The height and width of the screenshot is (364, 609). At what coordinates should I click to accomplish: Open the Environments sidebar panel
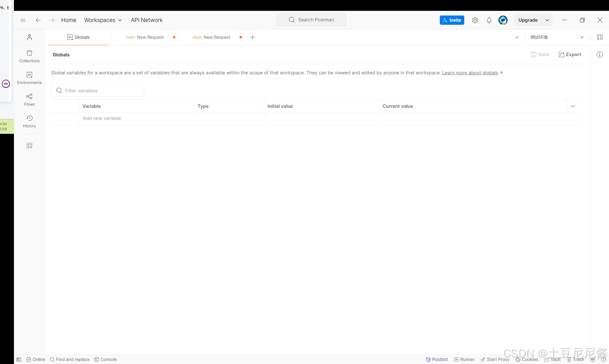coord(29,78)
